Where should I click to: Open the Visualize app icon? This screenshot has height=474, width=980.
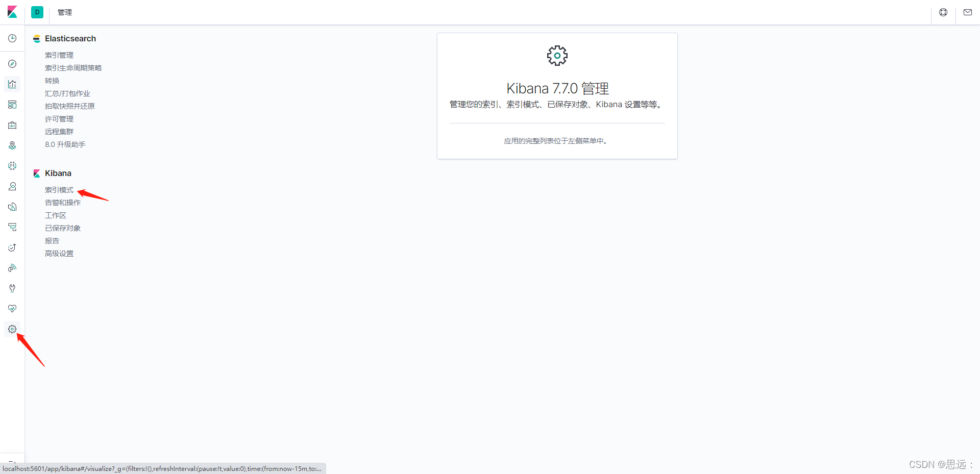click(12, 84)
